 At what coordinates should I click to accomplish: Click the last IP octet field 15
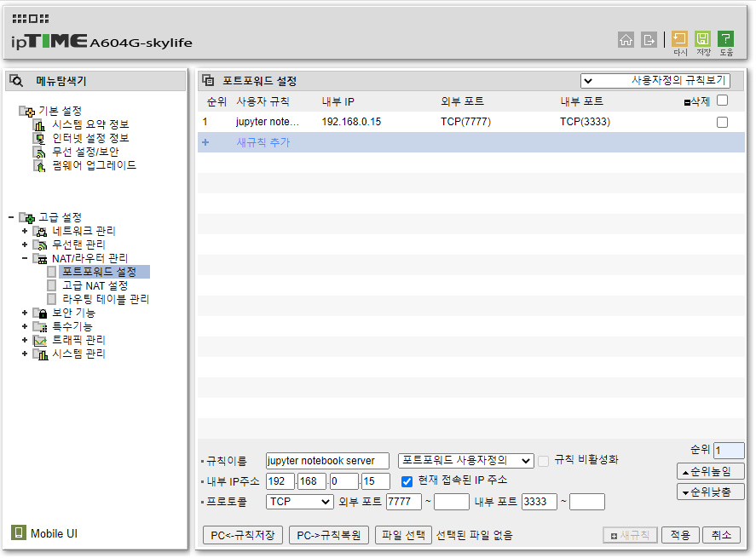click(x=376, y=480)
